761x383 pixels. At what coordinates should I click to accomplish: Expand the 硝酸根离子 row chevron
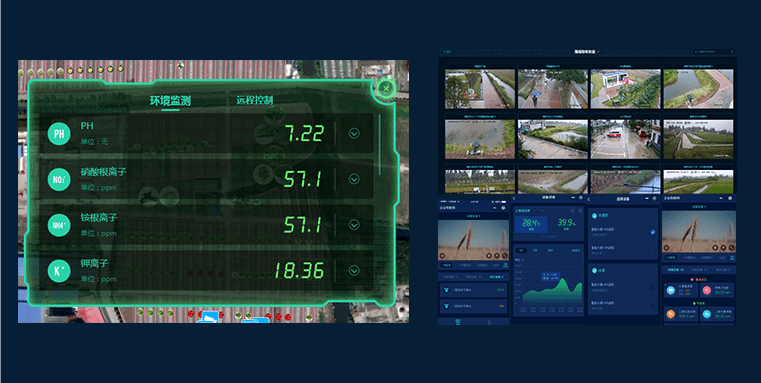tap(354, 180)
